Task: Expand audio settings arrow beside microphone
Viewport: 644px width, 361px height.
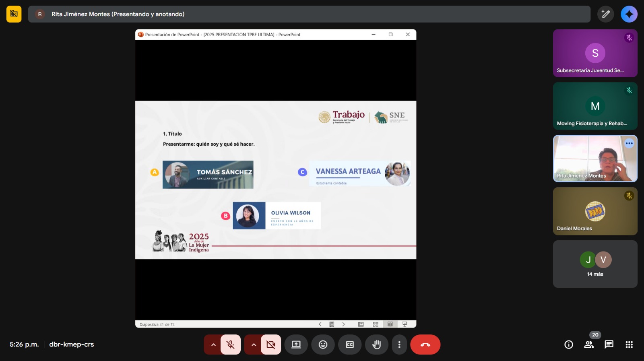Action: tap(213, 344)
